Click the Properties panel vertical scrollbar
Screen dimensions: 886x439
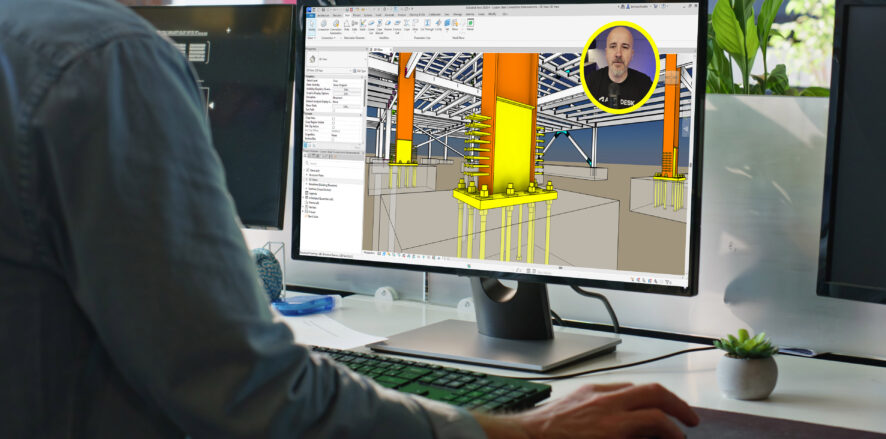(365, 93)
